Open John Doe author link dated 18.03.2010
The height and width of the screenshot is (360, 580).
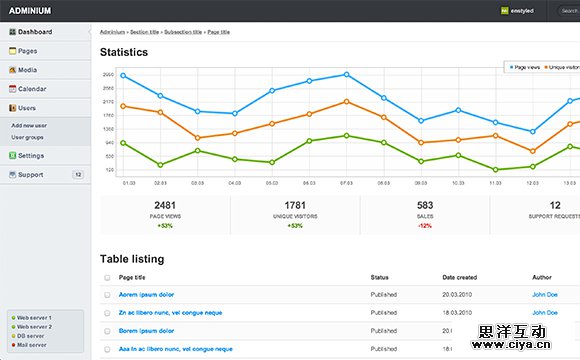point(545,313)
